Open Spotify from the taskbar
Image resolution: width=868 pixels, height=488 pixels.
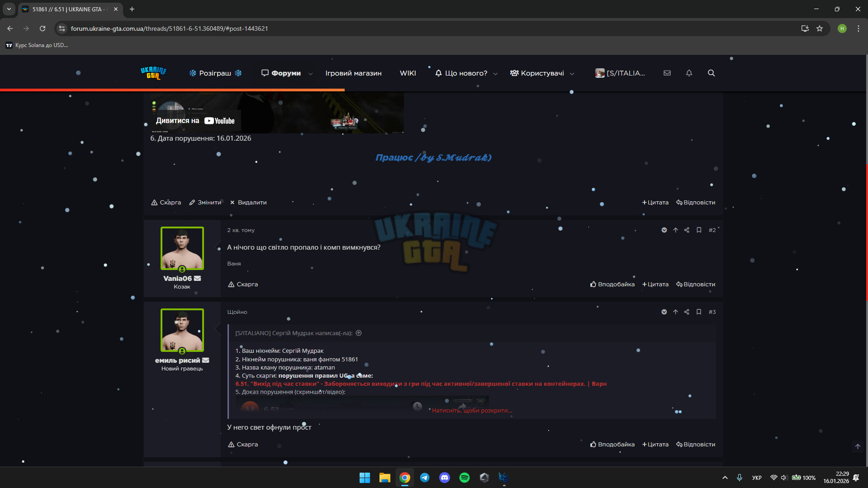coord(465,478)
